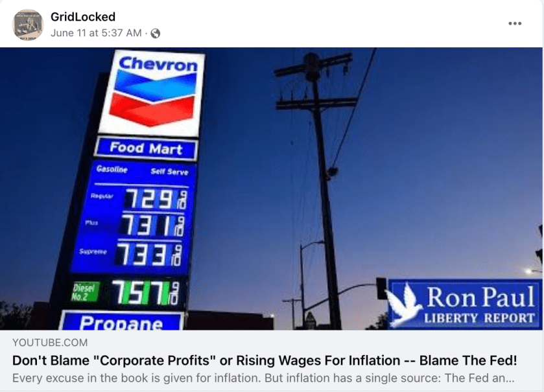
Task: Click the Food Mart sign in image
Action: pos(146,148)
